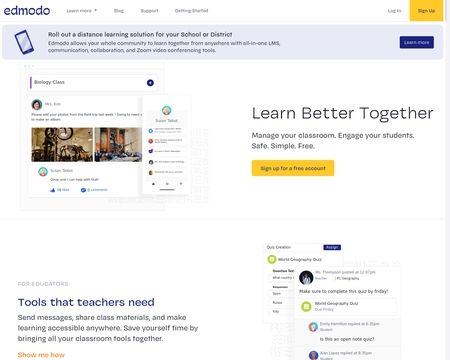Click the Tools that teachers need heading
The image size is (450, 360).
click(86, 302)
